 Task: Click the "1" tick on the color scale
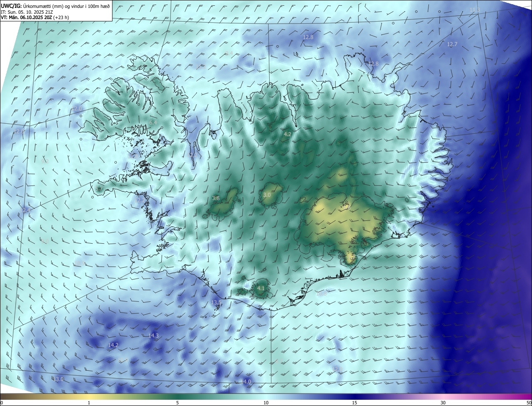pos(89,403)
